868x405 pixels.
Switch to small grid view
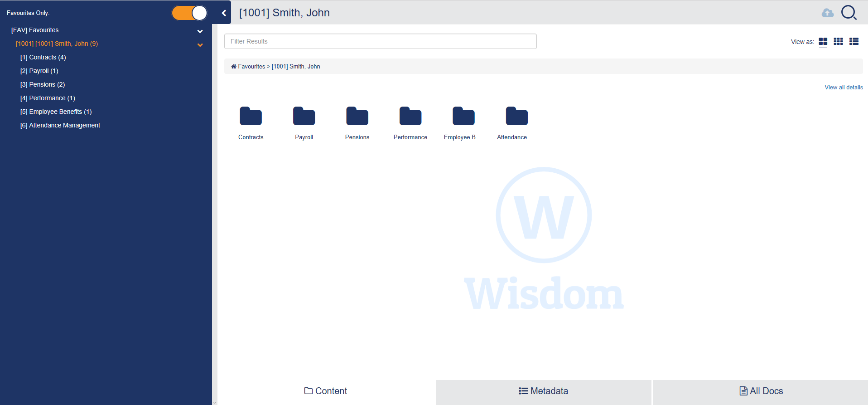[839, 41]
